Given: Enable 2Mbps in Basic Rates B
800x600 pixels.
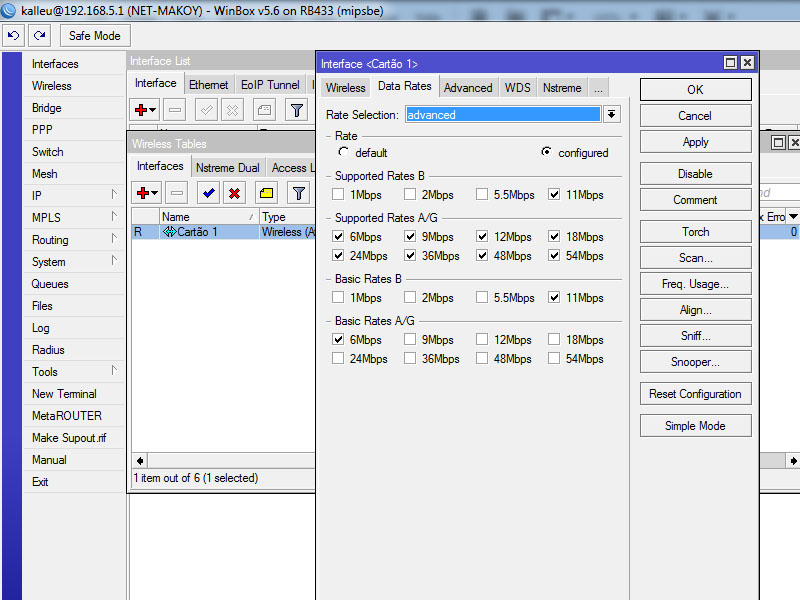Looking at the screenshot, I should 410,297.
